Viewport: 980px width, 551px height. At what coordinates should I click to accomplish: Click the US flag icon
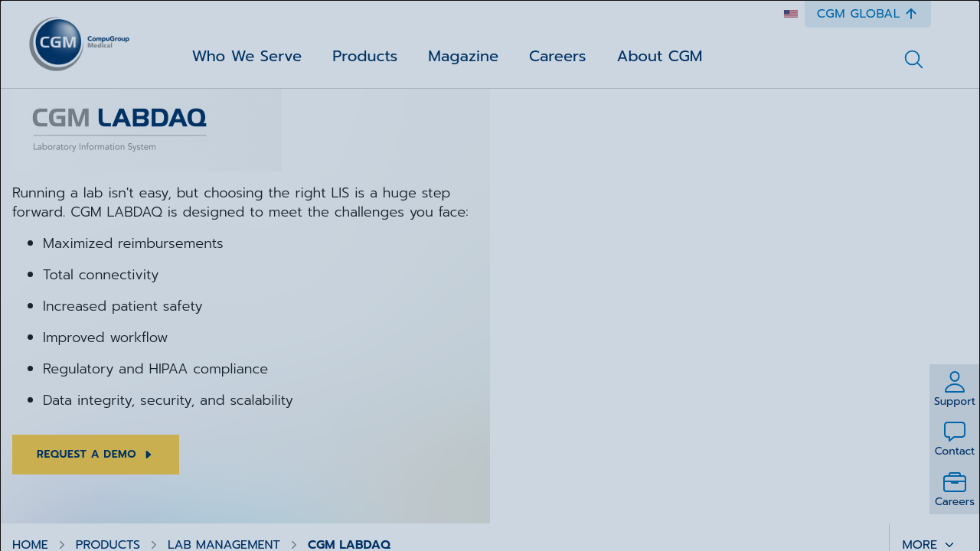pos(791,14)
